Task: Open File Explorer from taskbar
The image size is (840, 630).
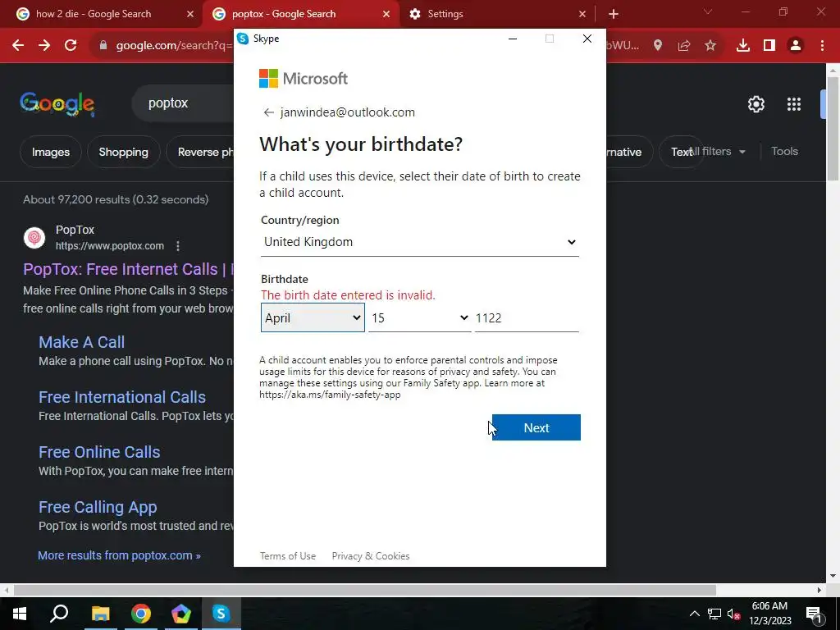Action: 100,614
